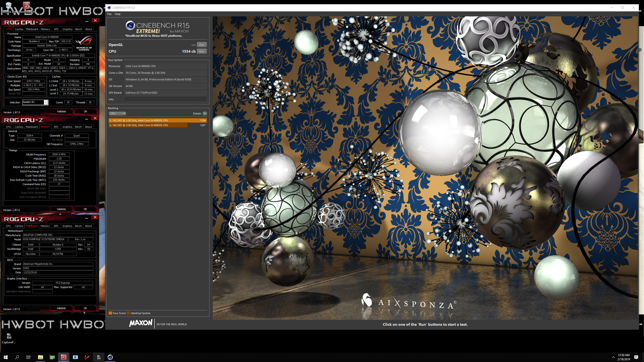
Task: Open the blue window app on taskbar
Action: (x=75, y=357)
